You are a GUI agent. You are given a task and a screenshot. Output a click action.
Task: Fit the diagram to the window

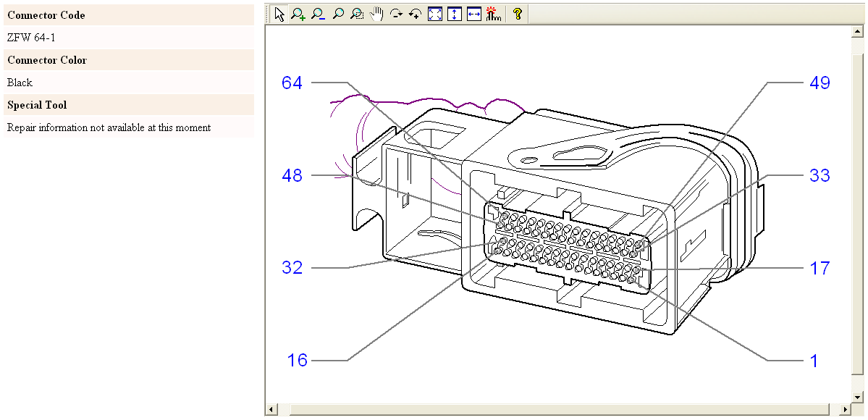(x=435, y=14)
